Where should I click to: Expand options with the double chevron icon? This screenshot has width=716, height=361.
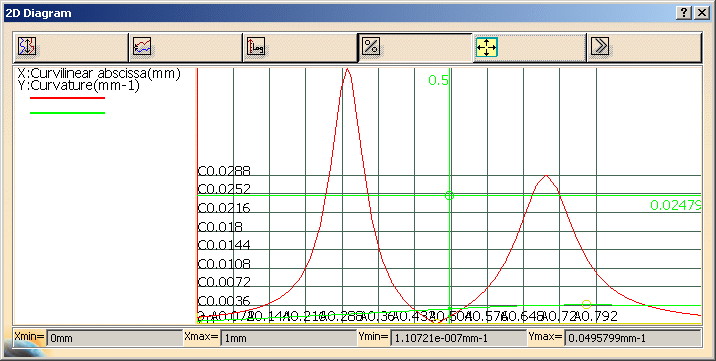point(600,47)
